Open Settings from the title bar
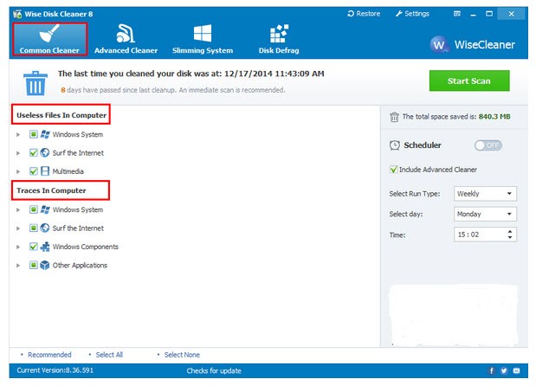The height and width of the screenshot is (392, 536). 412,14
